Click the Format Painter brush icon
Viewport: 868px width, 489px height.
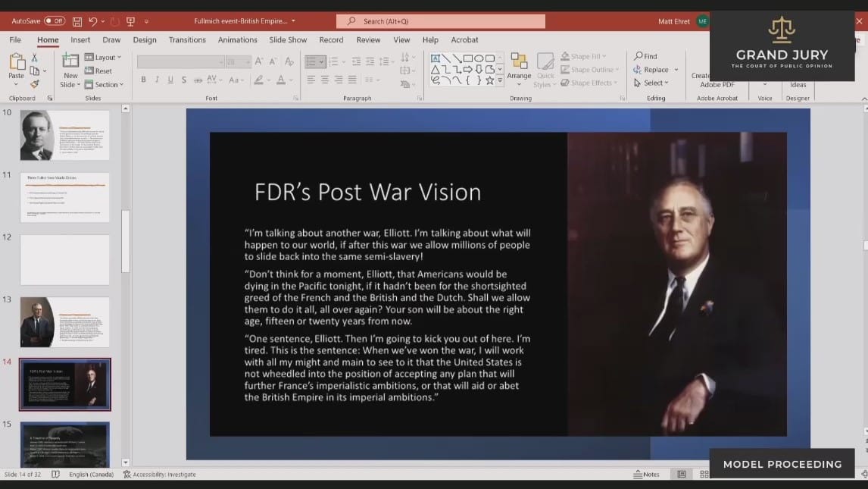click(x=35, y=84)
